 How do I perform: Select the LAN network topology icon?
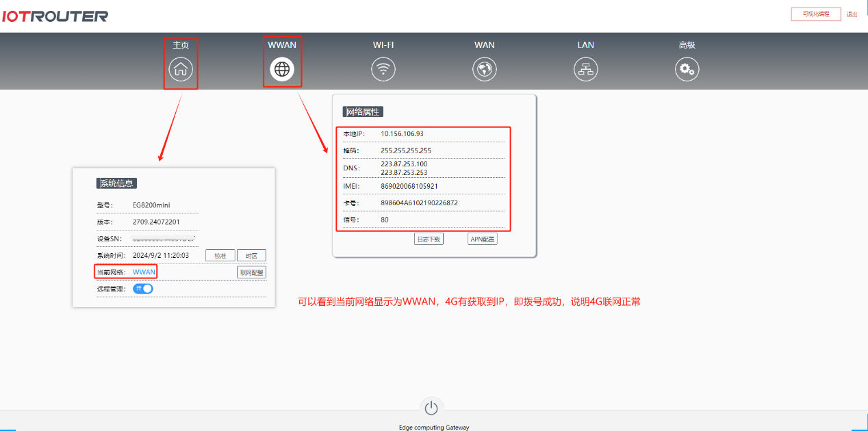pyautogui.click(x=585, y=68)
